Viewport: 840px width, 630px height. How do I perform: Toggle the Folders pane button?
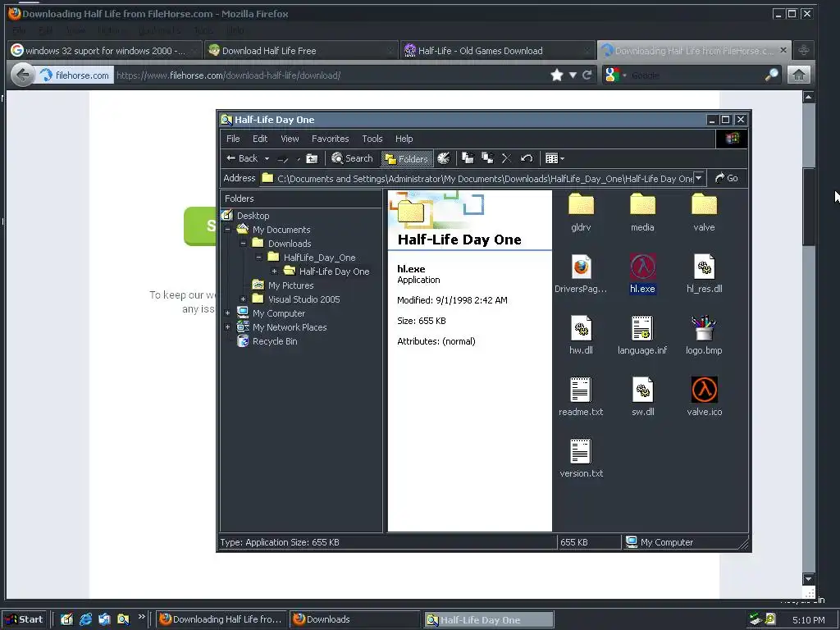pos(407,158)
